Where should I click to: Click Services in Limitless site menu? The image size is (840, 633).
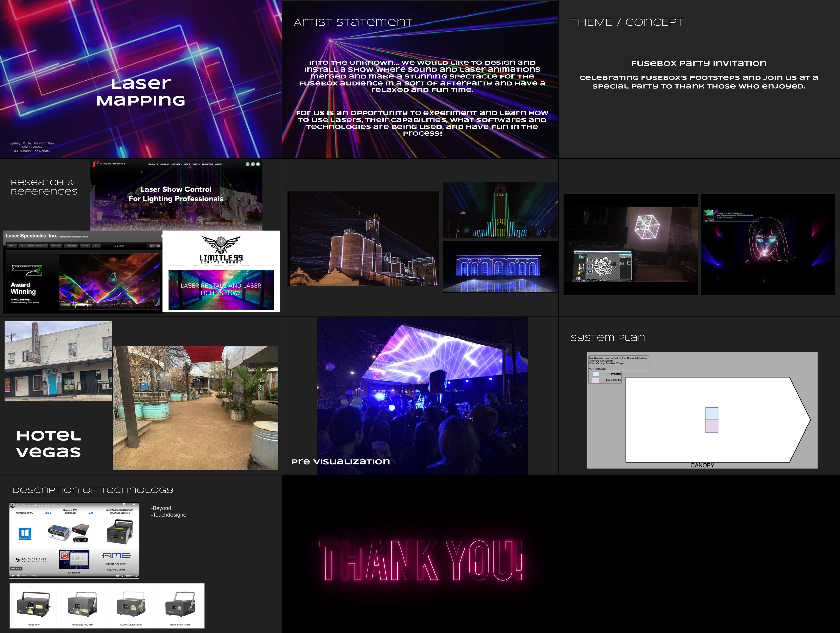pos(218,266)
